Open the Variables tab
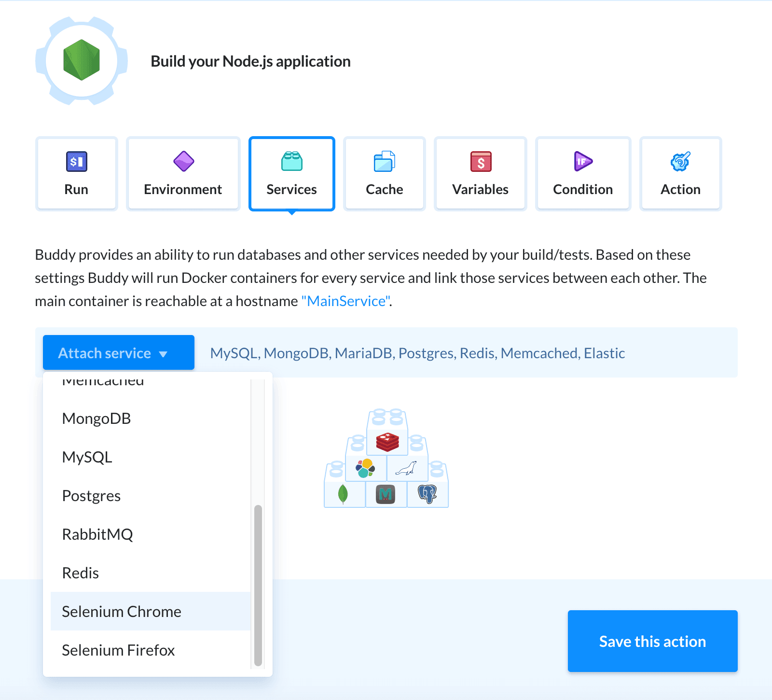This screenshot has height=700, width=772. click(x=481, y=174)
